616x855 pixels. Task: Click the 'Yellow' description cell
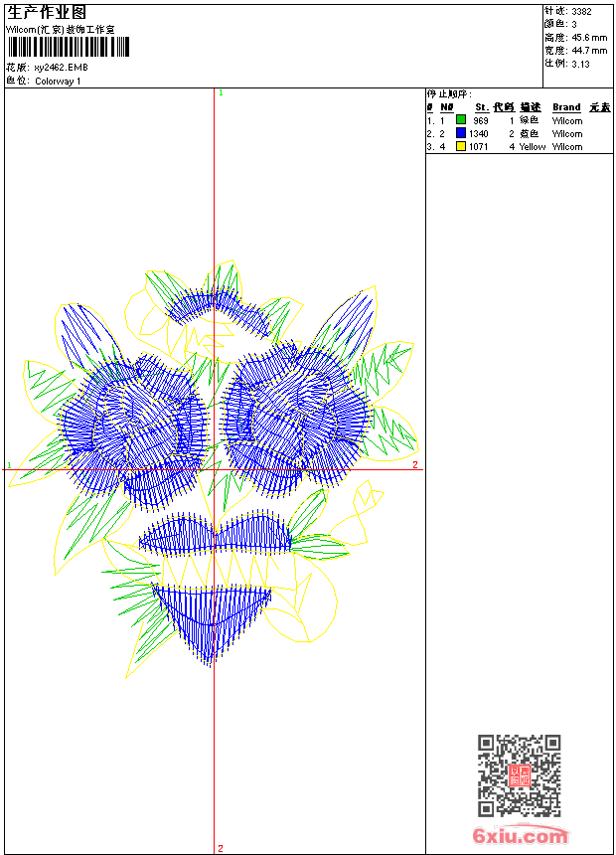click(533, 147)
